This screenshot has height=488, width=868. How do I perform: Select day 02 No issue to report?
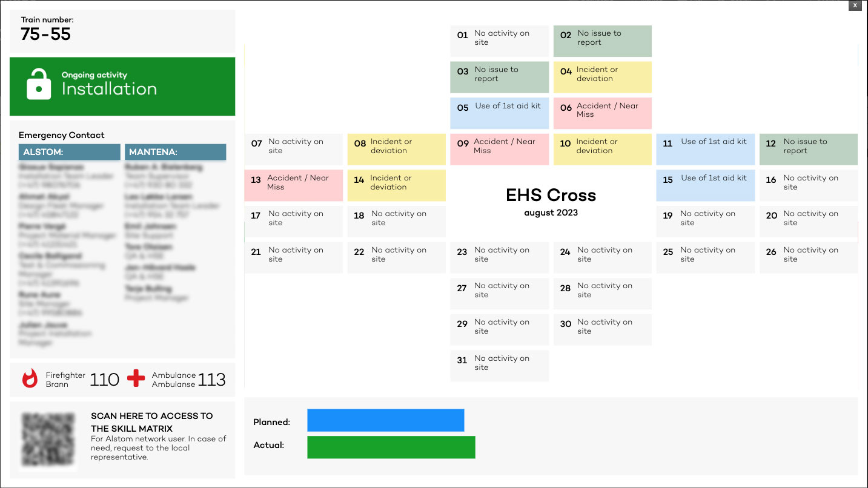(x=602, y=41)
